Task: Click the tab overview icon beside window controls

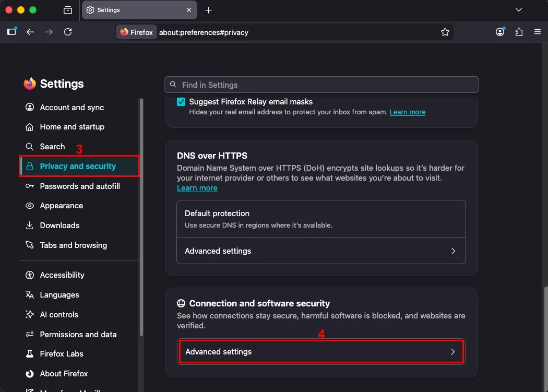Action: click(68, 10)
